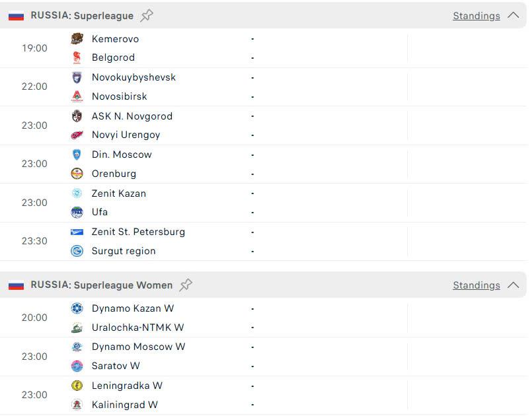532x416 pixels.
Task: Click the Kemerovo team logo
Action: pos(77,39)
